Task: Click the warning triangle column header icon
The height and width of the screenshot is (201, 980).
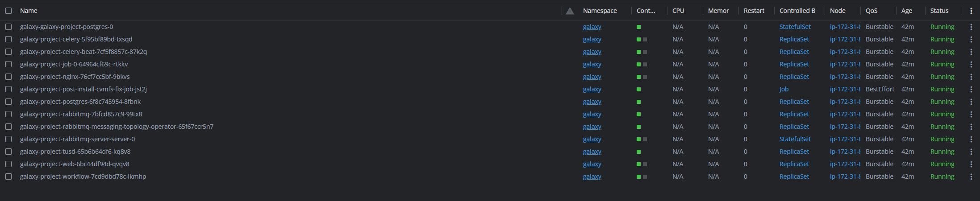Action: (x=570, y=11)
